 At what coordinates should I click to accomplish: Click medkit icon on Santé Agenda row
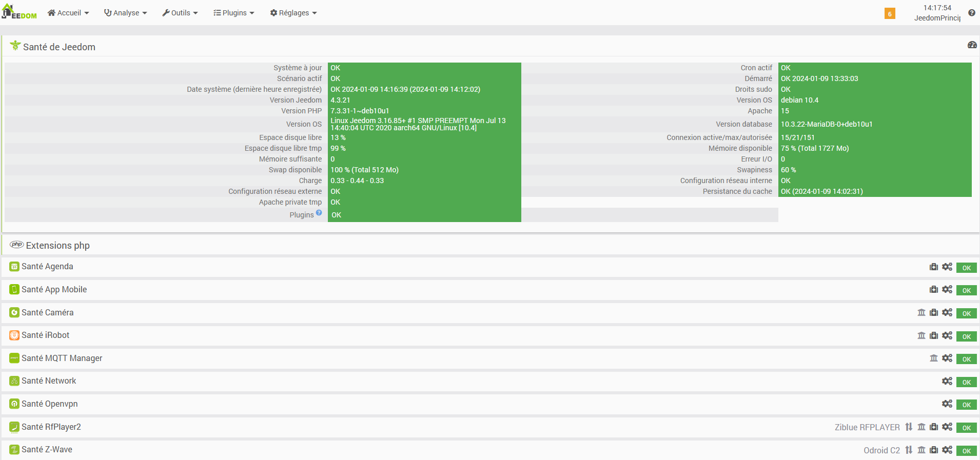(x=934, y=267)
